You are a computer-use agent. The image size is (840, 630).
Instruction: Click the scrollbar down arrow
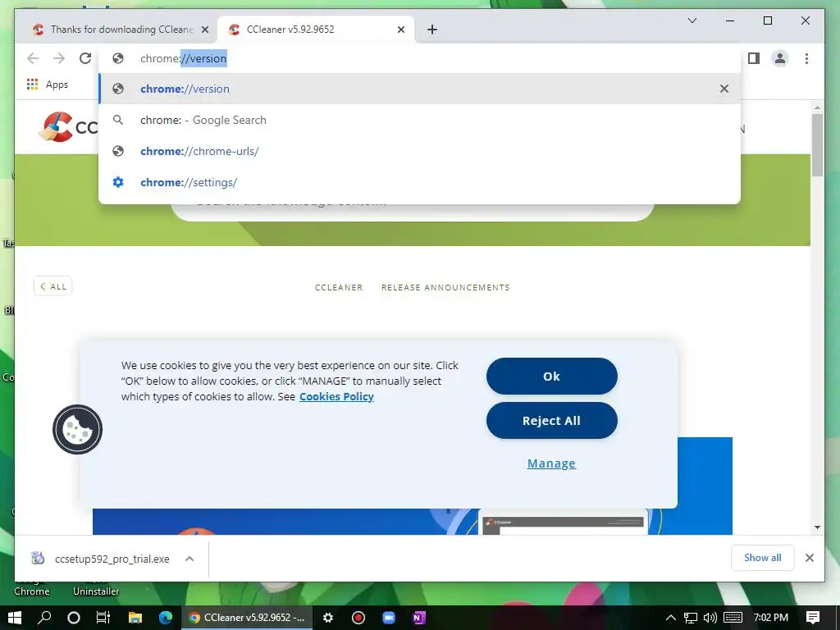tap(817, 527)
